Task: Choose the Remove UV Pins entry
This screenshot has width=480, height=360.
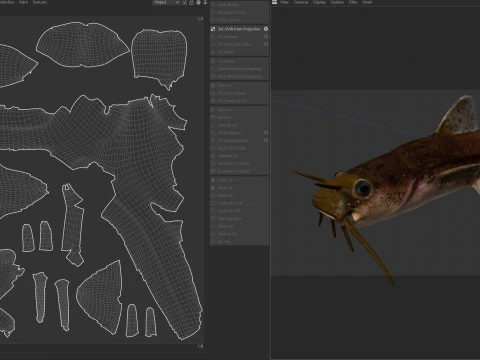Action: tap(232, 12)
